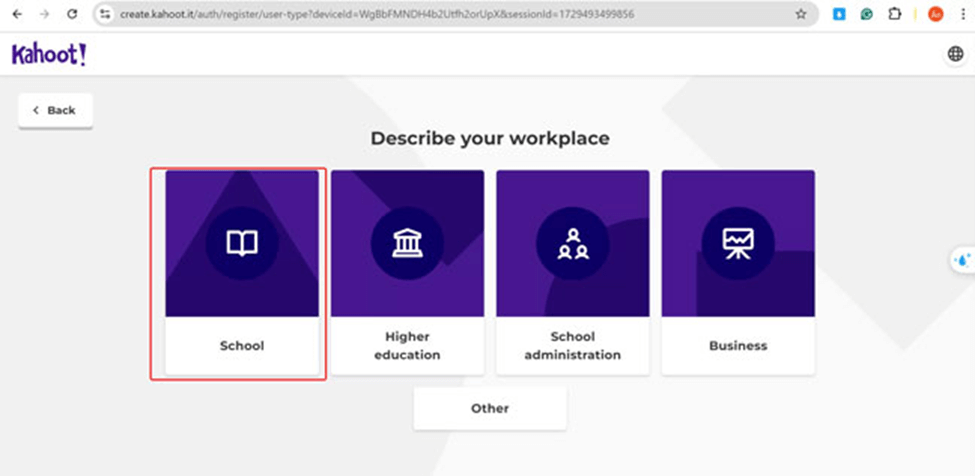Go back using the Back button
Screen dimensions: 975x476
coord(55,111)
